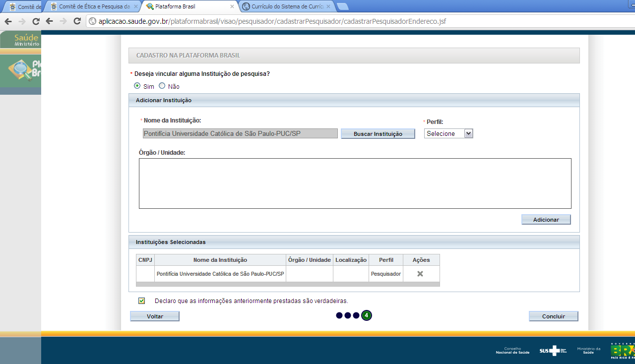Close the Currículo do Sistema tab
The height and width of the screenshot is (364, 635).
coord(328,7)
